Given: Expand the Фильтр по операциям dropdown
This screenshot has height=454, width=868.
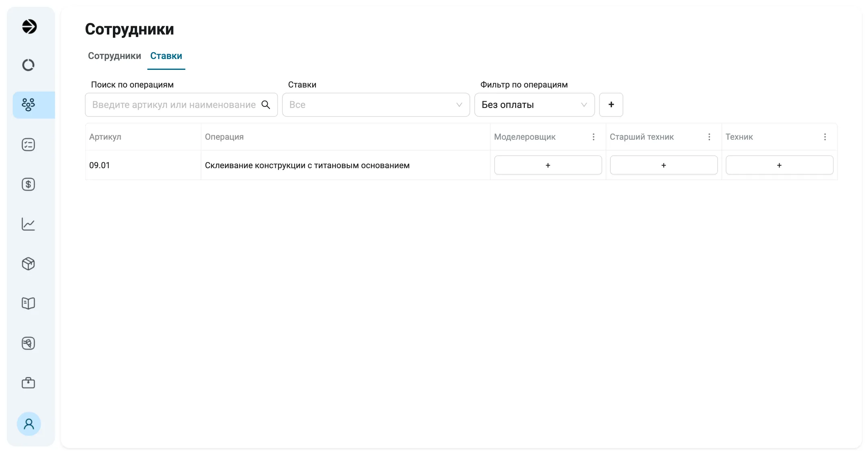Looking at the screenshot, I should pos(534,105).
